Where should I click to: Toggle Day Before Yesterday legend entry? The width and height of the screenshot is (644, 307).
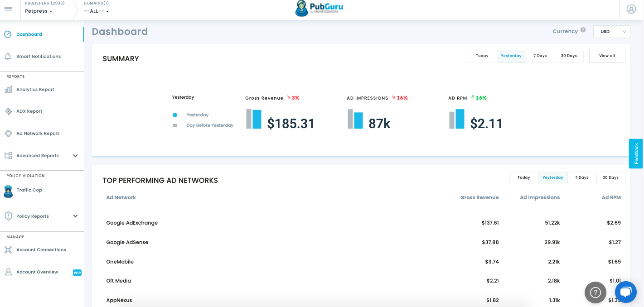203,125
